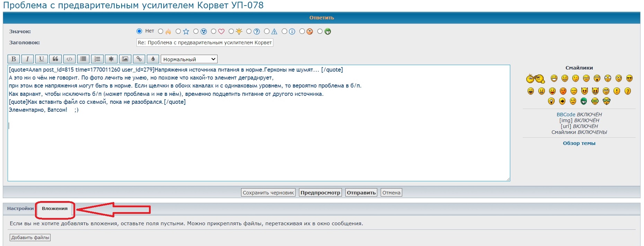644x246 pixels.
Task: Apply bold formatting with the B button
Action: 14,59
